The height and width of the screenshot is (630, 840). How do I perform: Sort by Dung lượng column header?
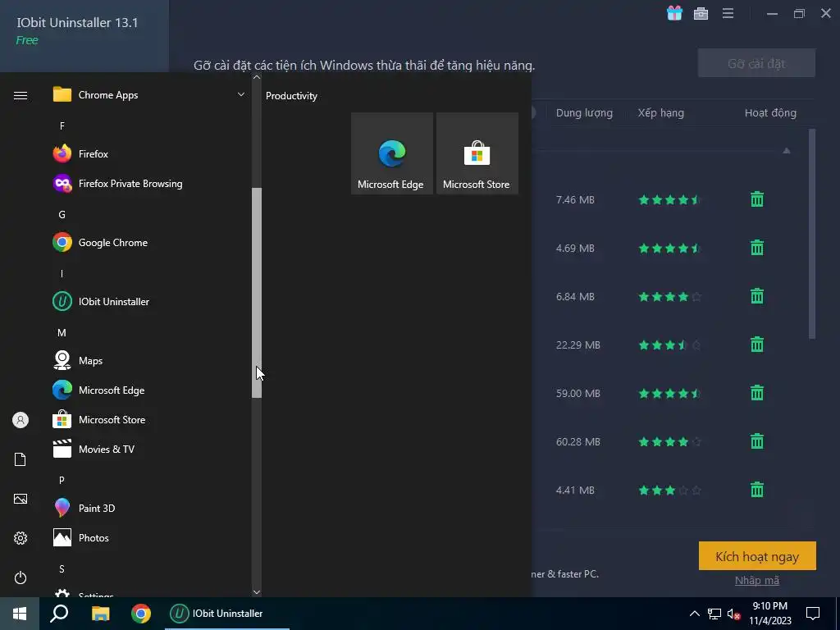click(584, 113)
